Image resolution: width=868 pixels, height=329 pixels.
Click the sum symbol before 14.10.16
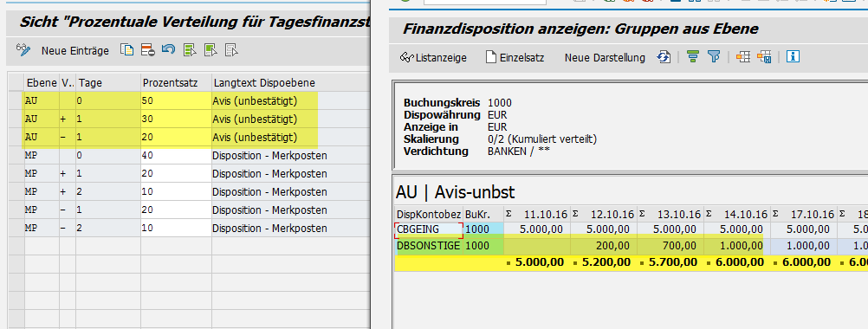709,214
